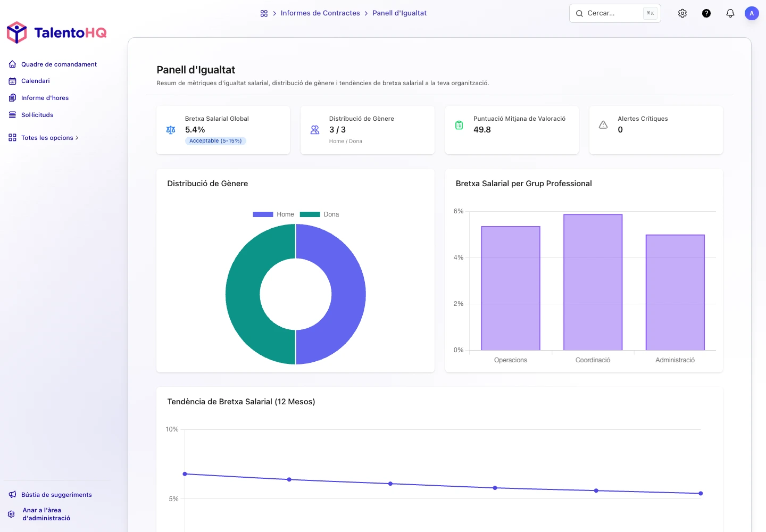Click the Administració bar in the chart
The image size is (766, 532).
[675, 293]
